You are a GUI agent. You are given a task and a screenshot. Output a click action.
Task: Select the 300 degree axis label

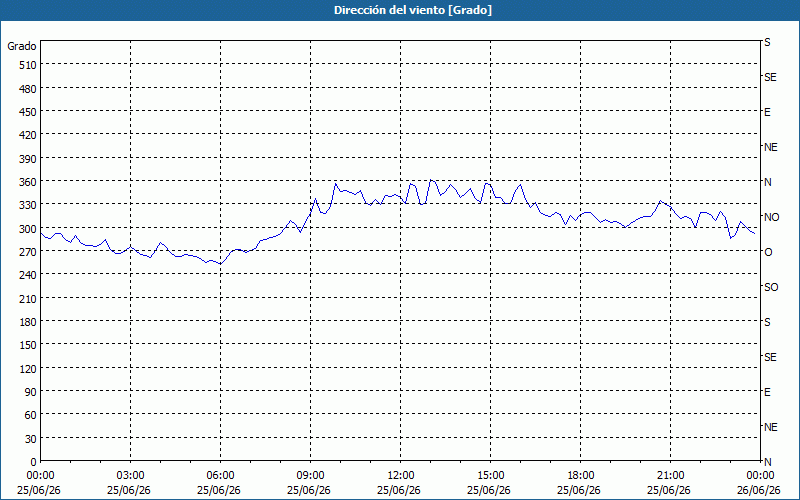(x=28, y=229)
